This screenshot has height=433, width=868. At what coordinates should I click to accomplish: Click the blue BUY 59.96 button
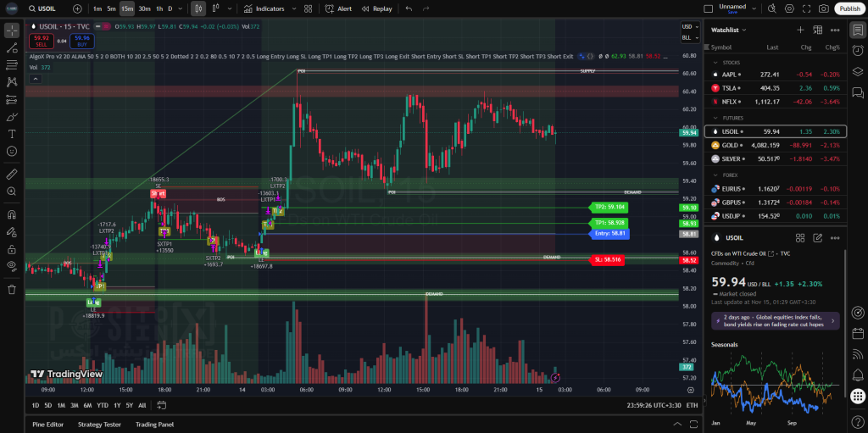(82, 41)
